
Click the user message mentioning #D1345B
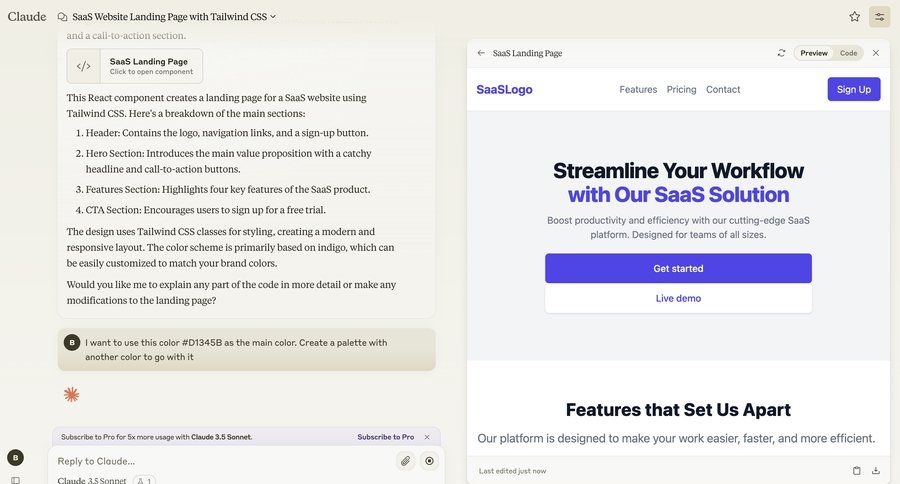pos(246,350)
